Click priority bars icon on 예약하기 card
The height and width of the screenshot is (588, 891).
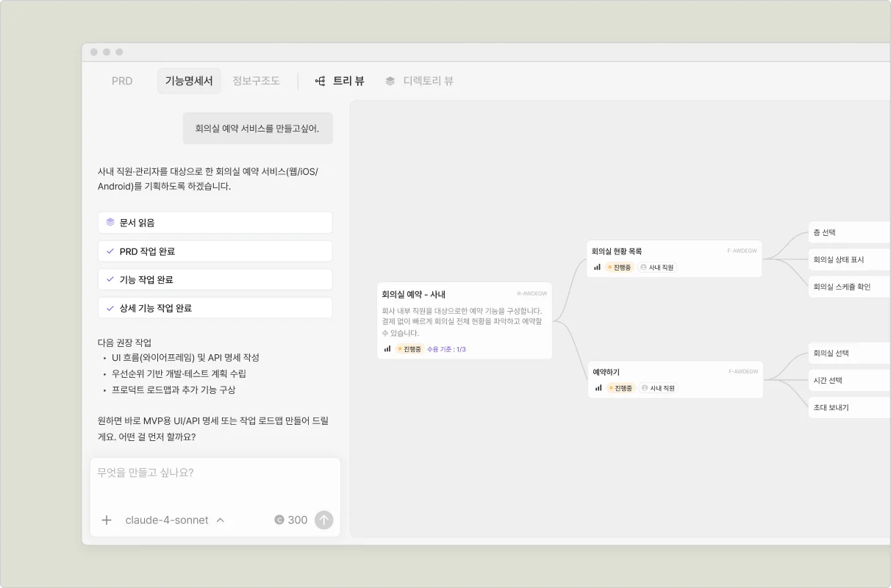[x=598, y=388]
